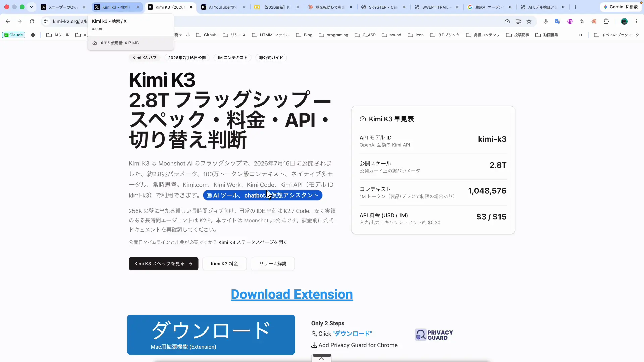644x362 pixels.
Task: Open the apps grid icon in bookmarks bar
Action: click(33, 35)
